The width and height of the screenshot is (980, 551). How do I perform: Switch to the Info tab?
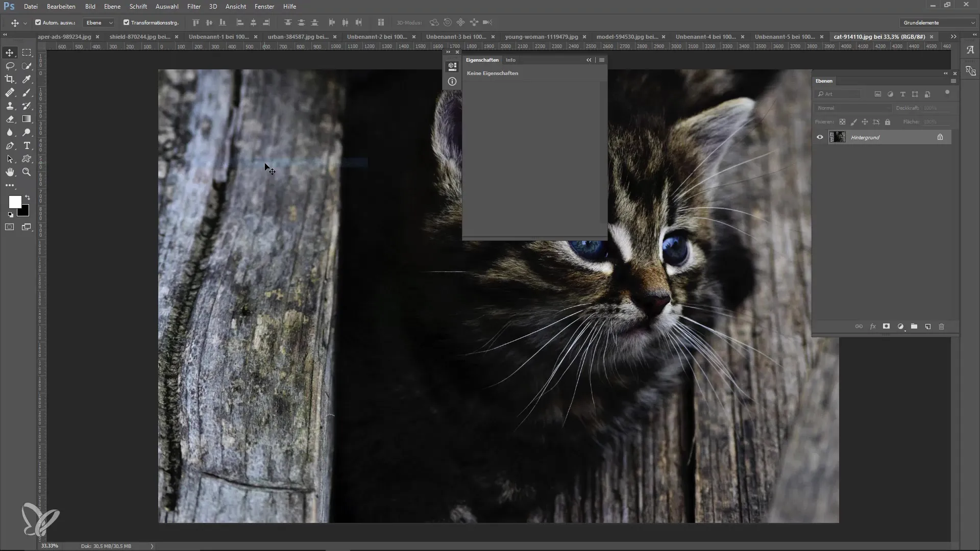[x=510, y=60]
